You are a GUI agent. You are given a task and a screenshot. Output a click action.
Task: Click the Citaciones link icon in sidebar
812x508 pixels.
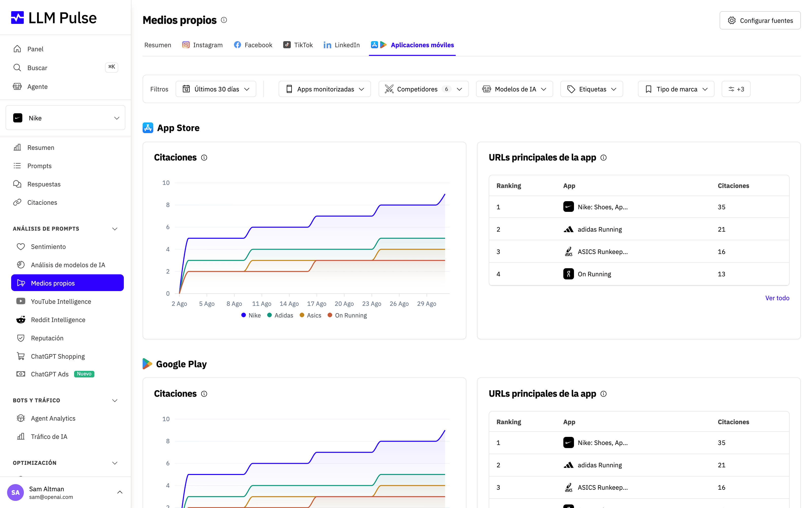[17, 202]
